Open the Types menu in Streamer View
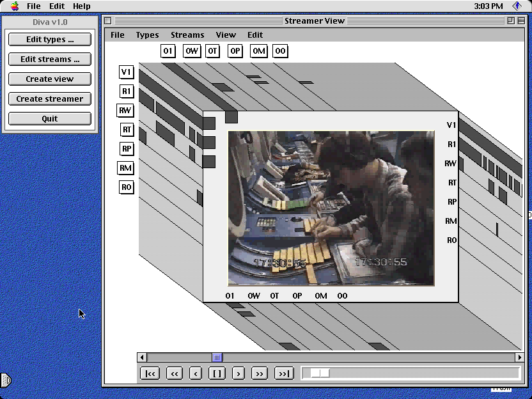The width and height of the screenshot is (532, 399). click(147, 35)
